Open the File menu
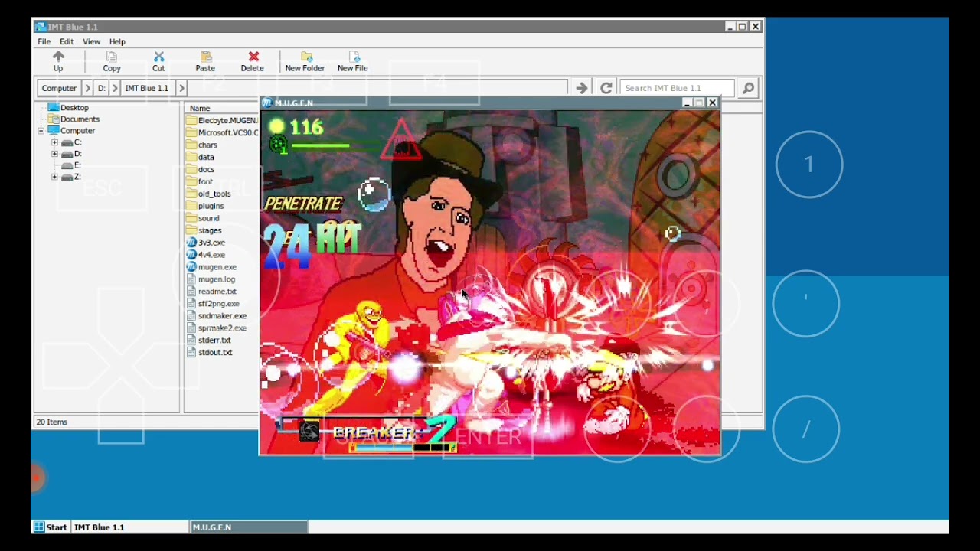 tap(44, 41)
